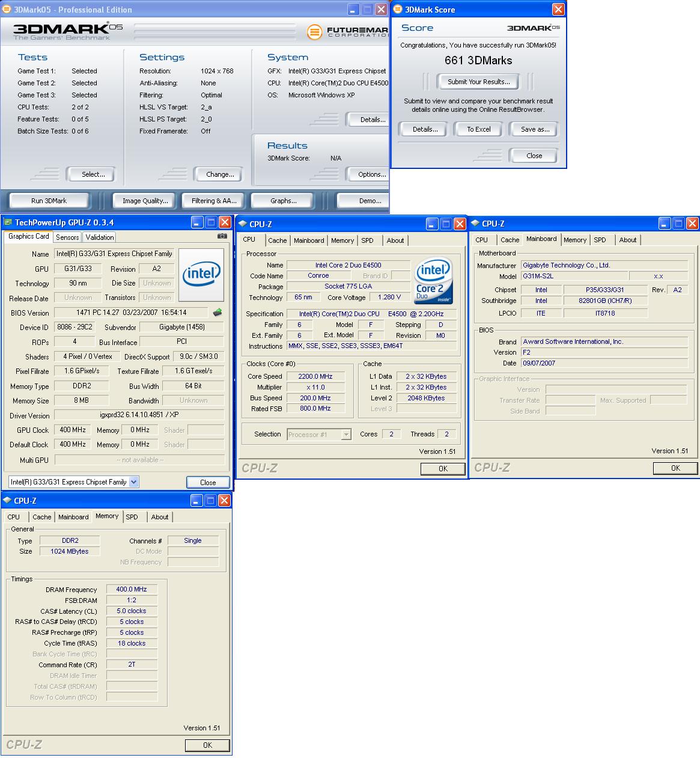Screen dimensions: 700x758
Task: Click the Southbridge 82801GB (ICH7/R) field
Action: pos(605,301)
